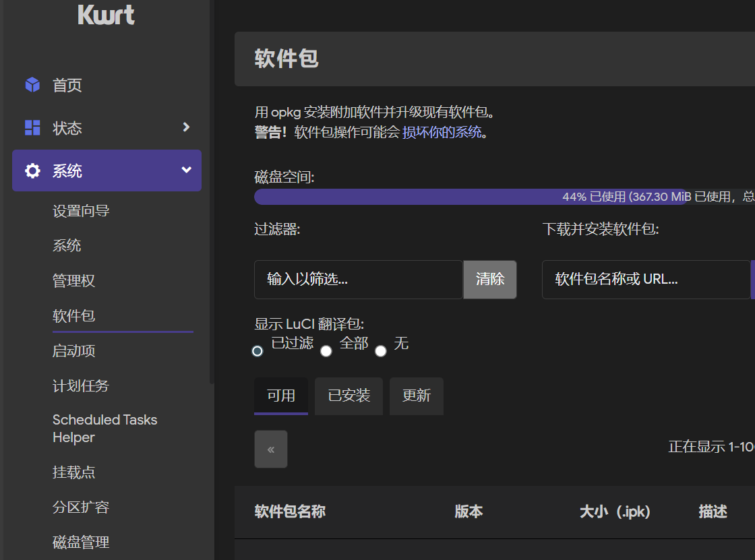Screen dimensions: 755x560
Task: Click the 软件包名称 column header
Action: point(290,511)
